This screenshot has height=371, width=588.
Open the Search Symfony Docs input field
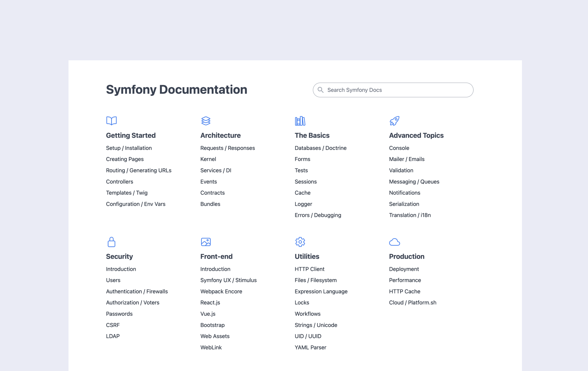point(393,90)
